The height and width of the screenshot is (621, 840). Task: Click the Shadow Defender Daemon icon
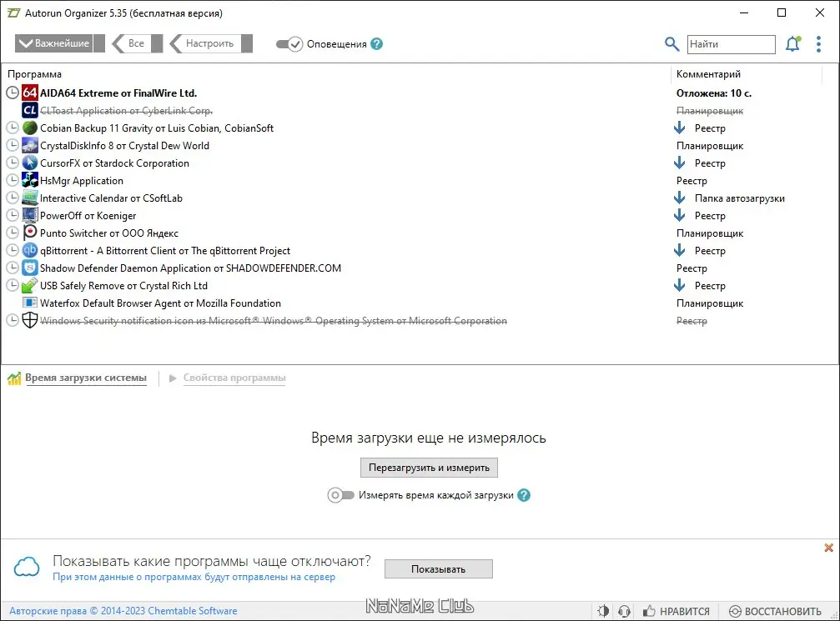point(29,268)
